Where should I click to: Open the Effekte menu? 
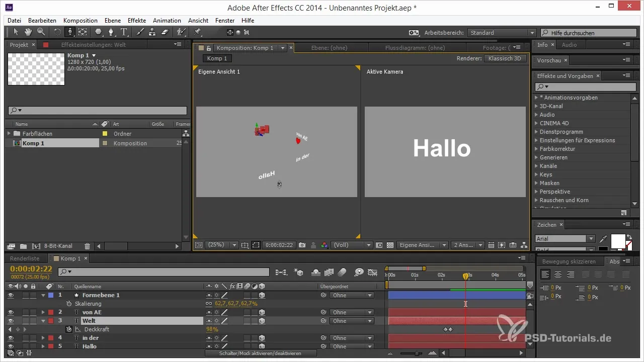coord(137,21)
